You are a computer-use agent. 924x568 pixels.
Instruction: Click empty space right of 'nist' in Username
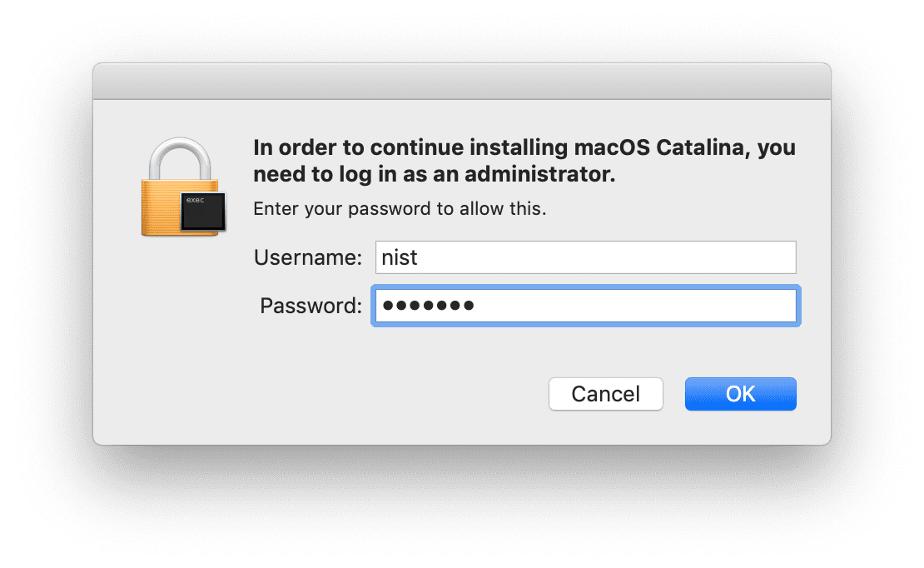[x=624, y=258]
